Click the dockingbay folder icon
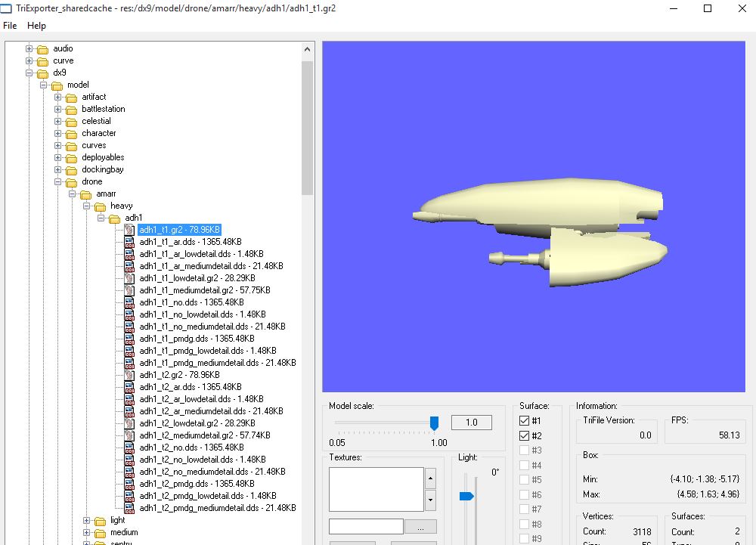Viewport: 756px width, 545px height. [x=71, y=169]
